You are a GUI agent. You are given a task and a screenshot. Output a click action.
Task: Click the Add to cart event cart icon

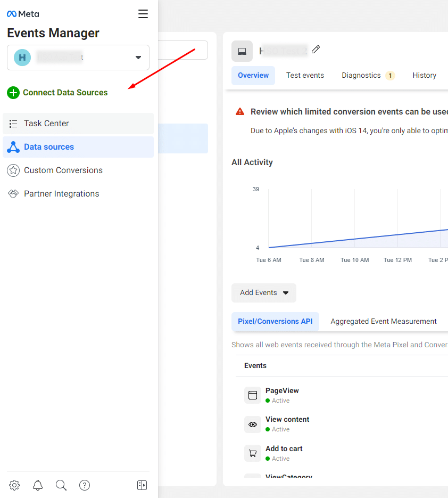point(252,453)
